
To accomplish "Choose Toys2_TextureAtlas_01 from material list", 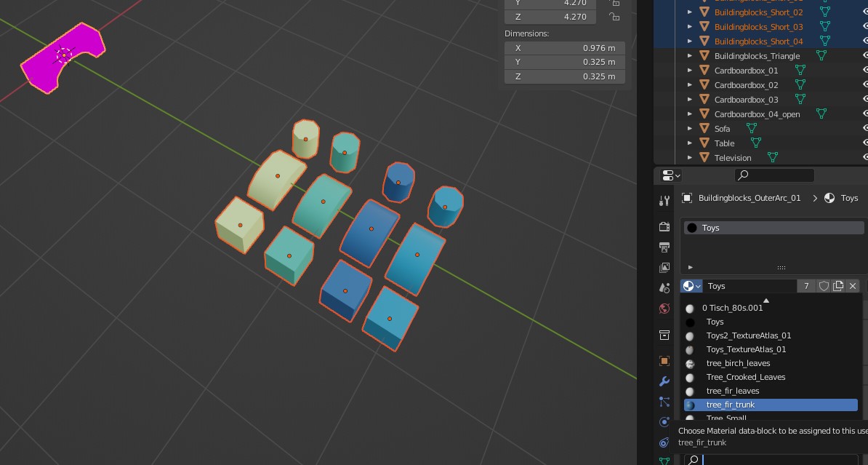I will pos(771,335).
